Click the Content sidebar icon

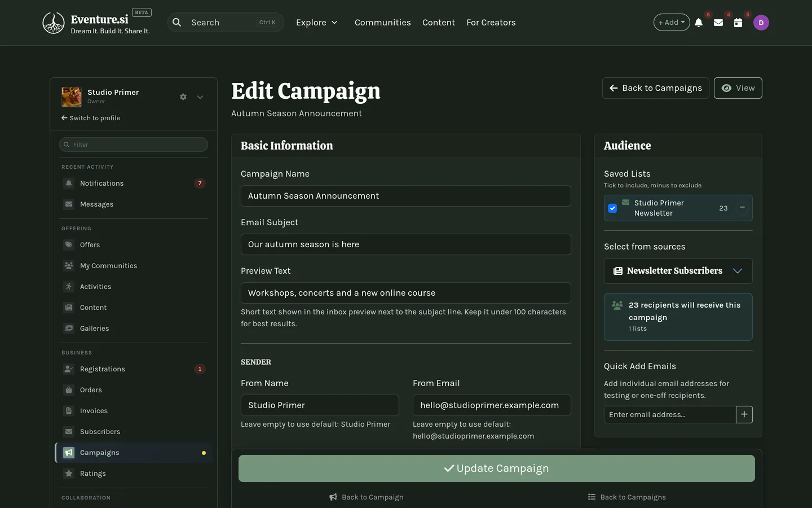click(69, 308)
